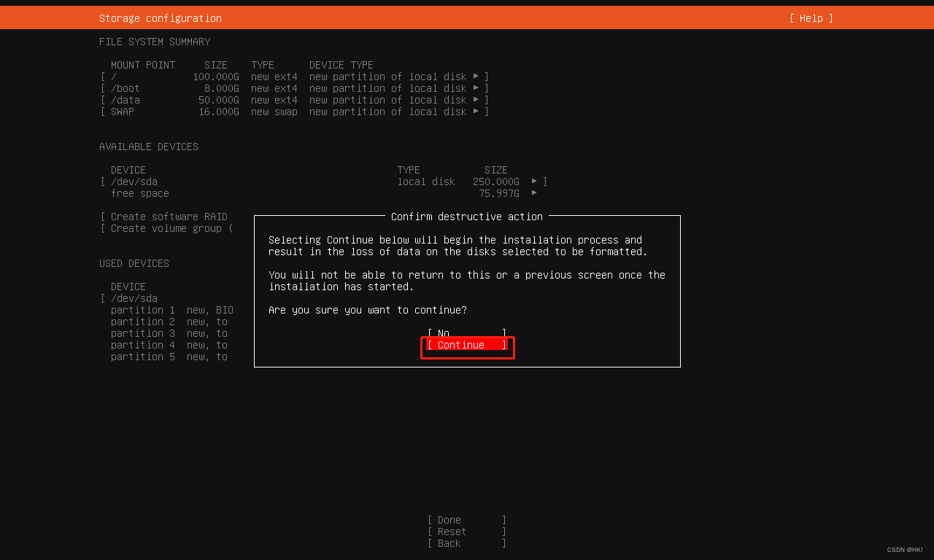Click the Confirm destructive action title
This screenshot has width=934, height=560.
(467, 217)
